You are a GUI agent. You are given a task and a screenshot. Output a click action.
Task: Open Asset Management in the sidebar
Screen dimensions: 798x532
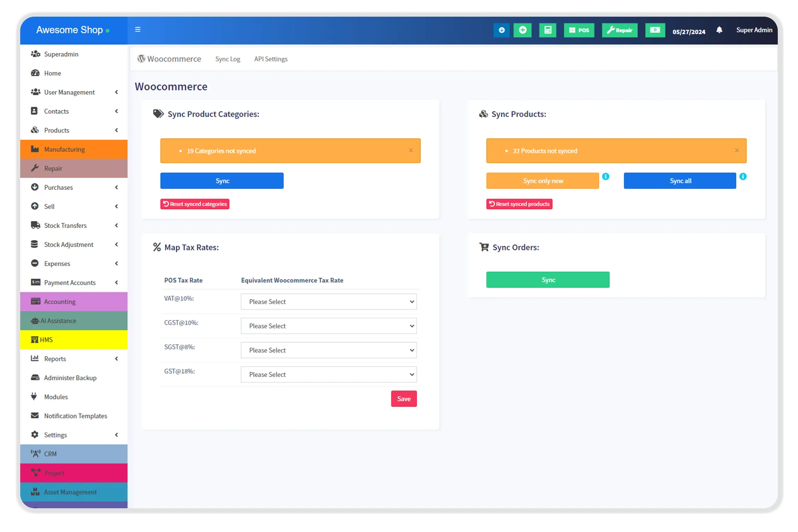point(74,492)
